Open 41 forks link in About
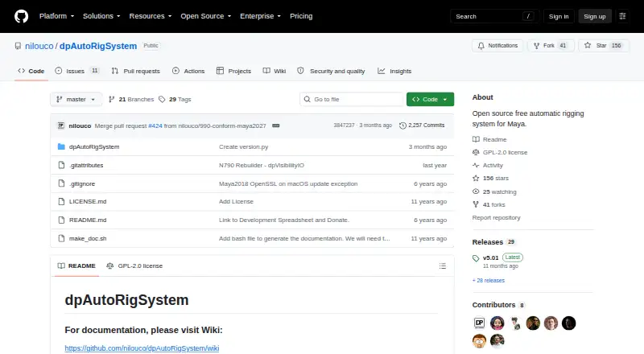644x354 pixels. (x=489, y=204)
